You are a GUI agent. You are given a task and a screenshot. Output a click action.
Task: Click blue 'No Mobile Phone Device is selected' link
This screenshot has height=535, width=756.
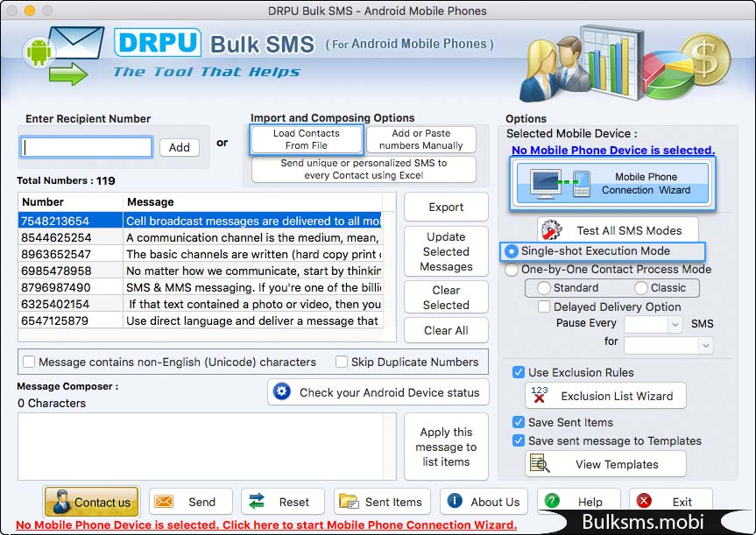[613, 150]
